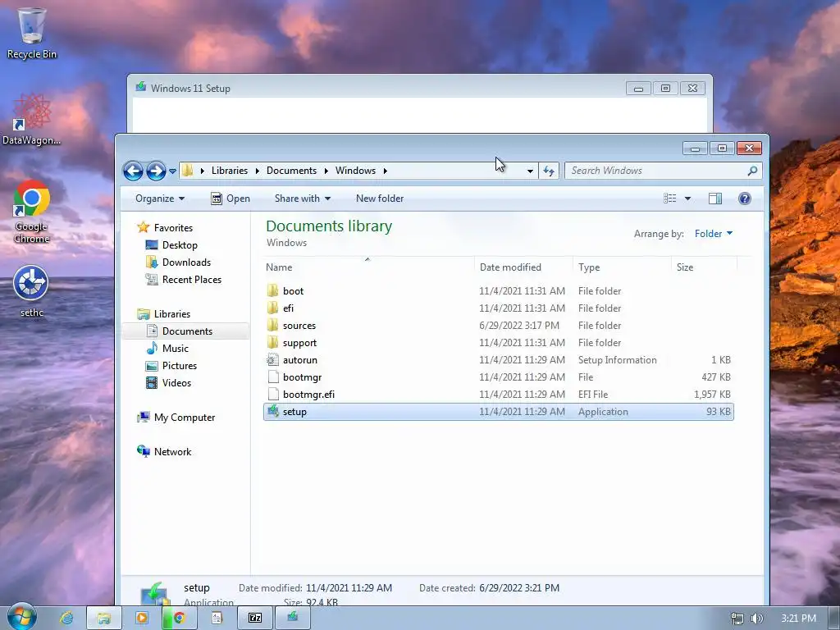Screen dimensions: 840x630
Task: Open the Share with menu
Action: point(303,199)
